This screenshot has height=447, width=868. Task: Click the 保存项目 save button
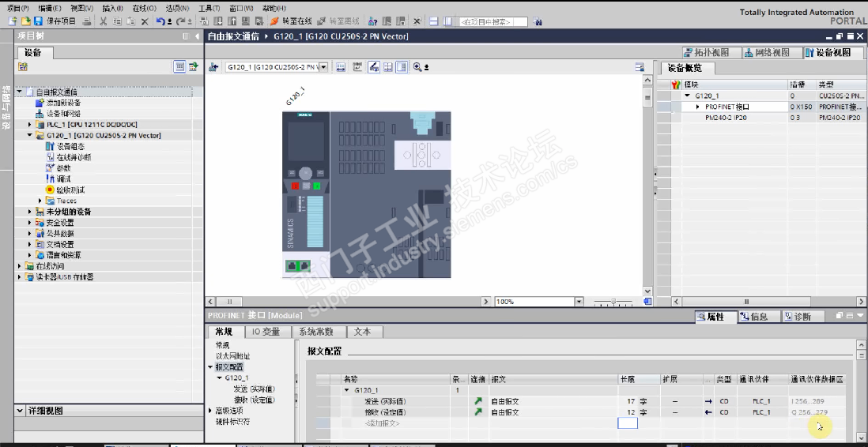pos(55,21)
